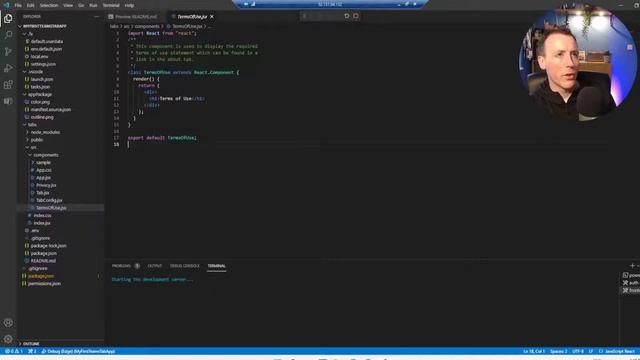This screenshot has width=640, height=360.
Task: Open the Run and Debug view
Action: pyautogui.click(x=8, y=68)
